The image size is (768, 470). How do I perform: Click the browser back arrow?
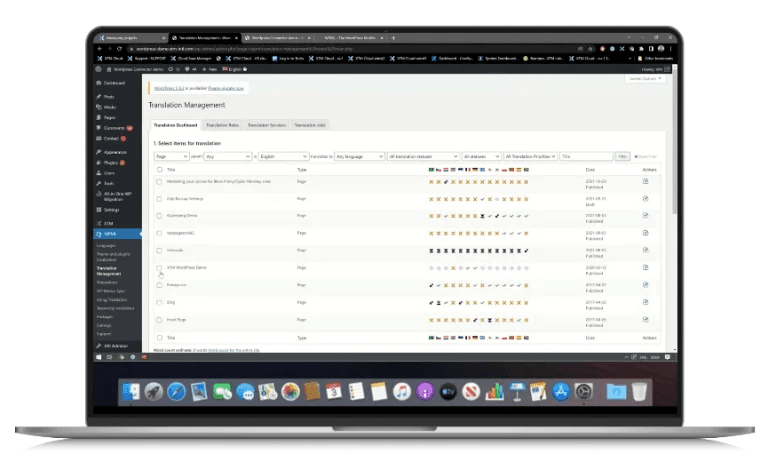pyautogui.click(x=100, y=49)
